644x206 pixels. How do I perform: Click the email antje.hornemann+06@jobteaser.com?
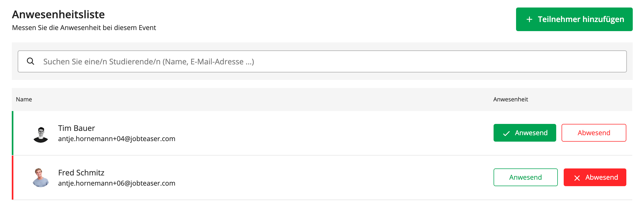[117, 183]
